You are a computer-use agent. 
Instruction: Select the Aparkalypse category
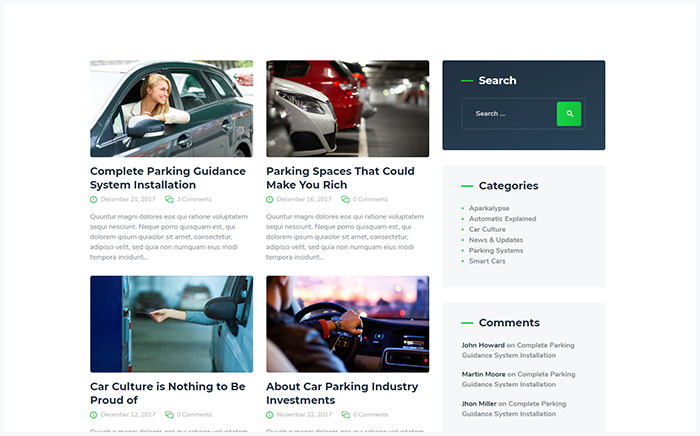489,208
